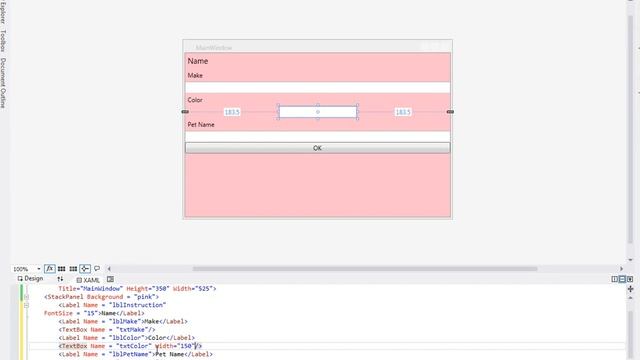Image resolution: width=640 pixels, height=360 pixels.
Task: Select the Name label in the designer
Action: click(x=198, y=61)
